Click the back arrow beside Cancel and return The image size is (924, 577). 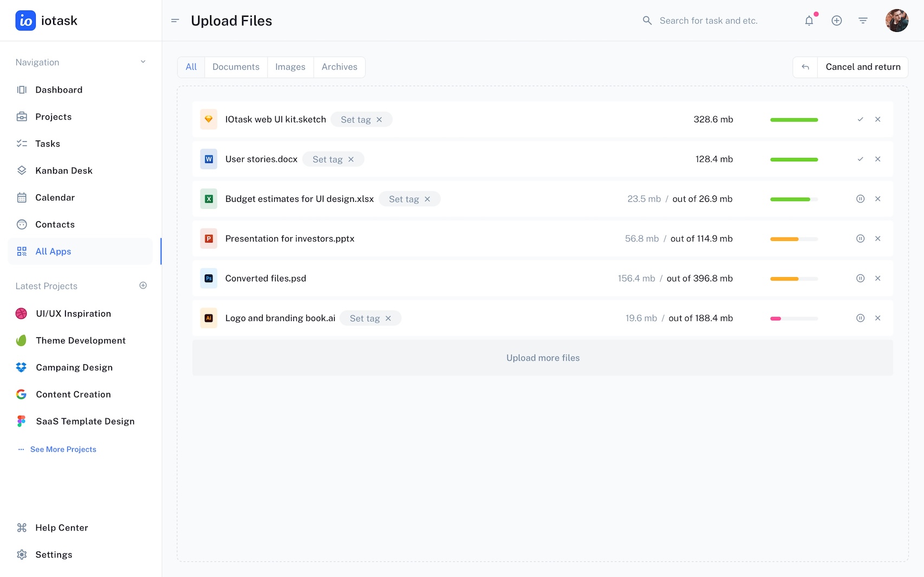(x=805, y=67)
